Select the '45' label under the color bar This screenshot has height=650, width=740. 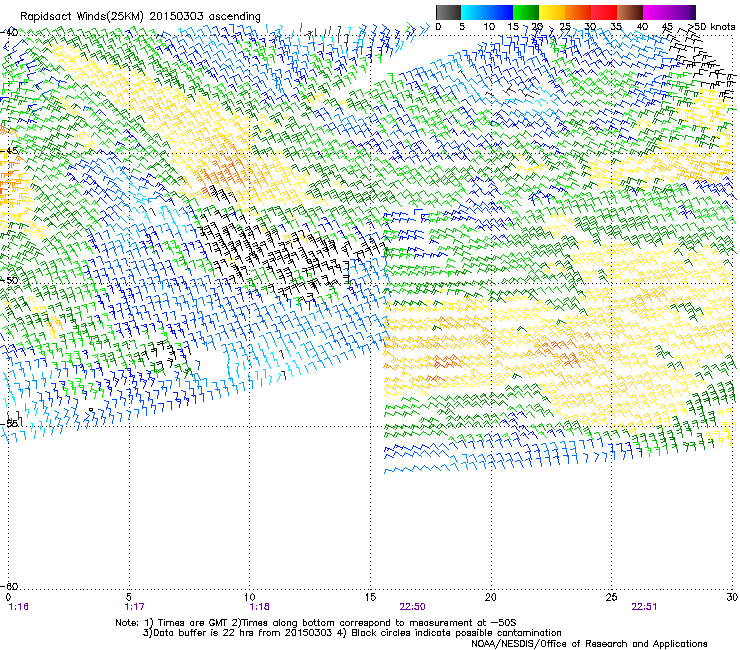coord(667,26)
